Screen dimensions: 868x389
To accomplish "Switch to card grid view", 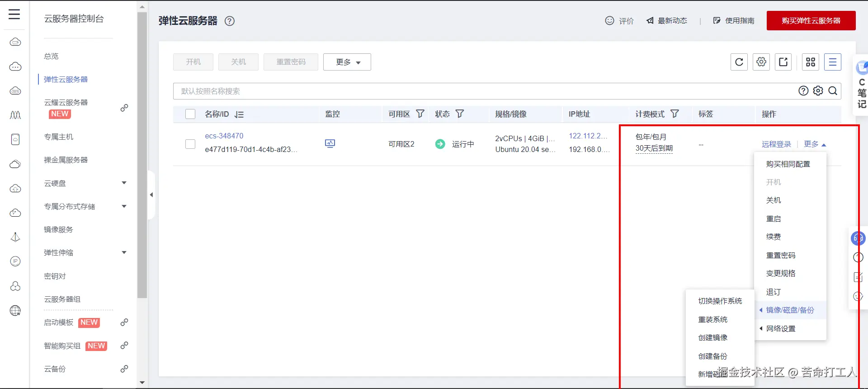I will click(x=811, y=62).
